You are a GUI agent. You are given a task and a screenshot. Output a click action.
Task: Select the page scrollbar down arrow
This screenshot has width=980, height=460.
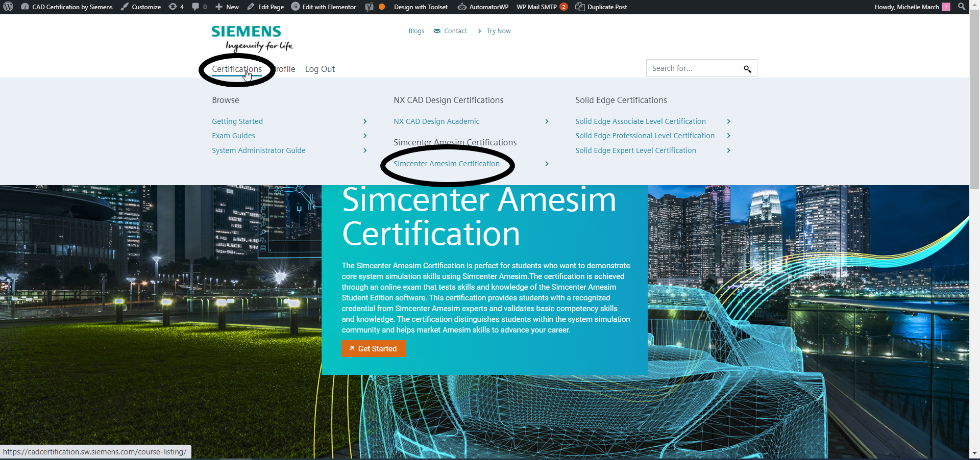point(974,453)
